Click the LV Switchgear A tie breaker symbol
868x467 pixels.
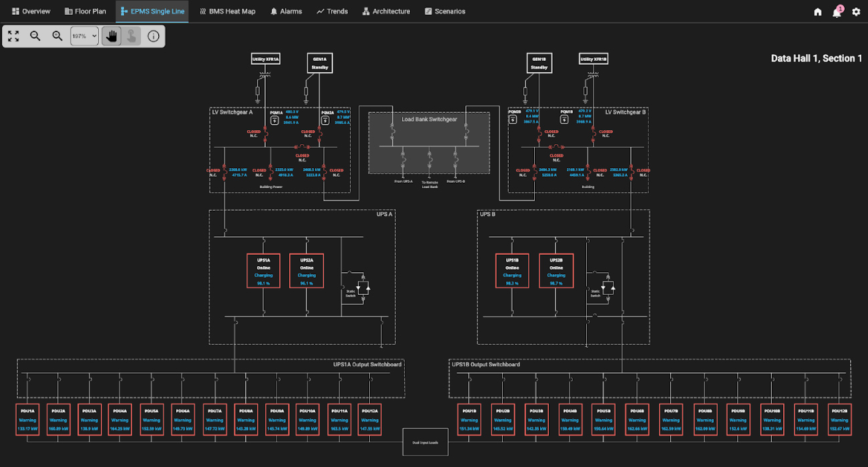pos(302,147)
